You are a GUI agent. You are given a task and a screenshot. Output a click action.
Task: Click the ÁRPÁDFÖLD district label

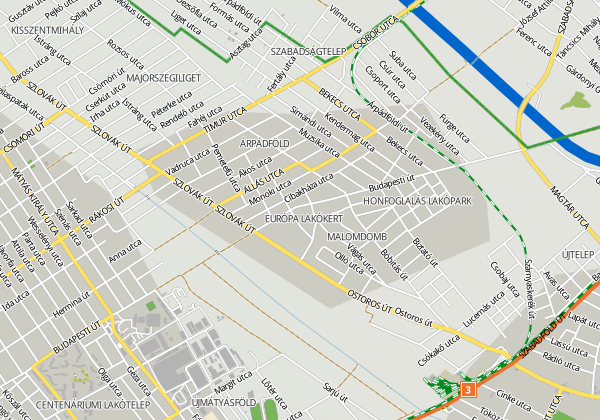click(x=264, y=143)
